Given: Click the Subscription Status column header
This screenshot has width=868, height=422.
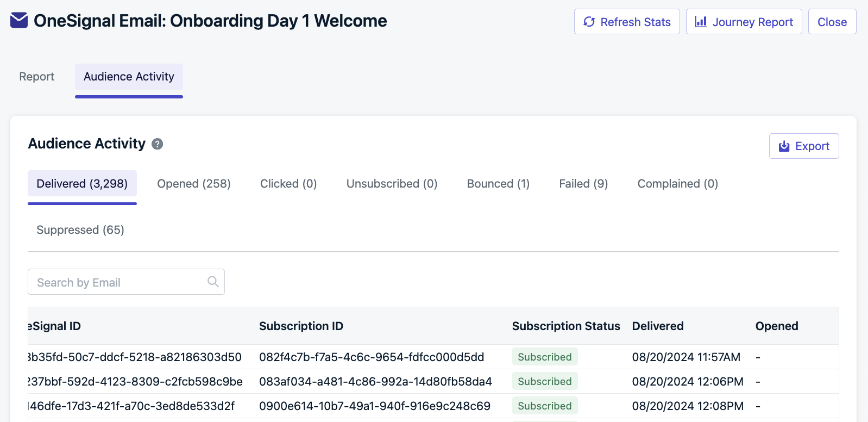Looking at the screenshot, I should [x=566, y=326].
